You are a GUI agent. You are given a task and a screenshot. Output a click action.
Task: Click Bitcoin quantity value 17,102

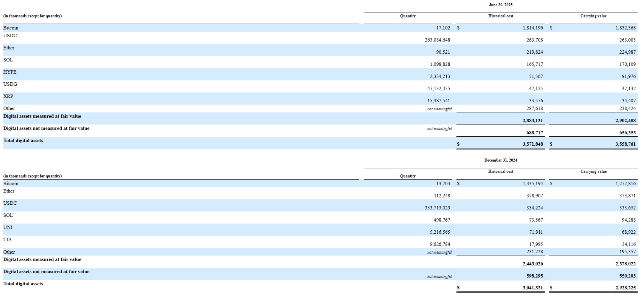tap(443, 28)
